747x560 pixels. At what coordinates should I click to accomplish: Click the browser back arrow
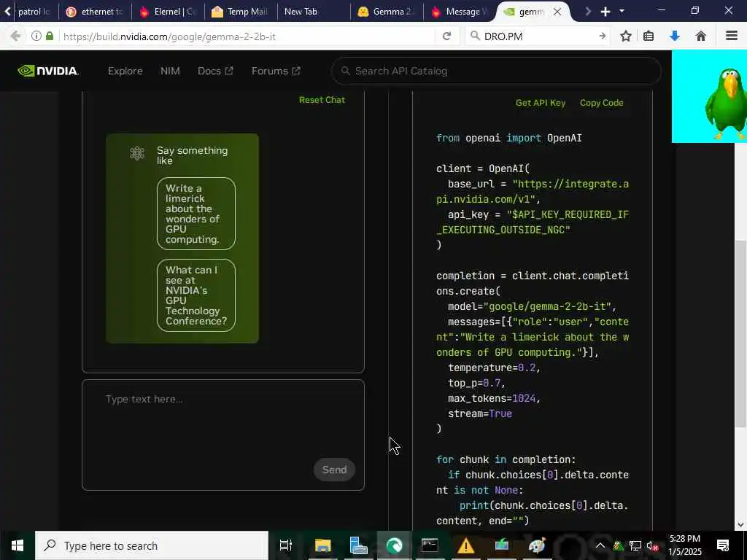15,36
